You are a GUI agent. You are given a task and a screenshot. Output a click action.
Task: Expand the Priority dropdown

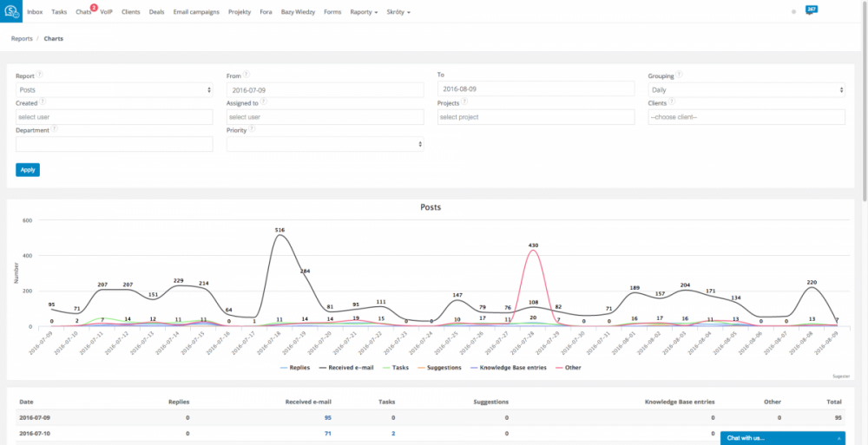[325, 144]
